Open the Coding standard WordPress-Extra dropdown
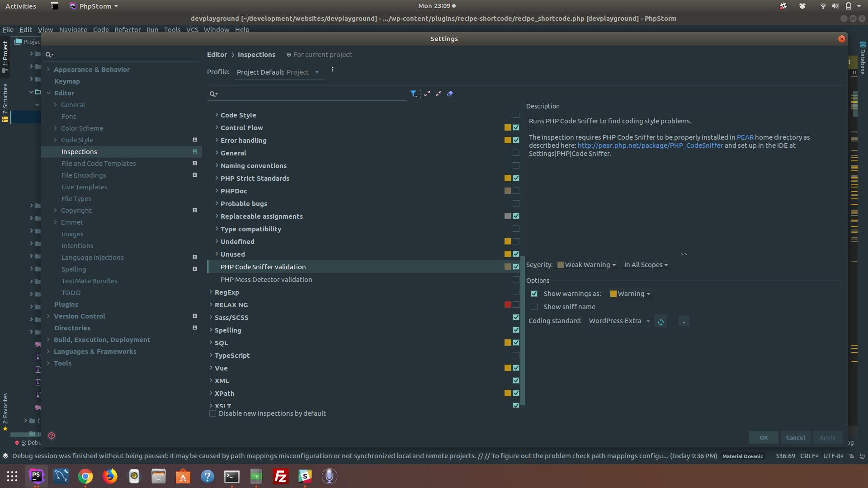Image resolution: width=868 pixels, height=488 pixels. click(x=619, y=321)
